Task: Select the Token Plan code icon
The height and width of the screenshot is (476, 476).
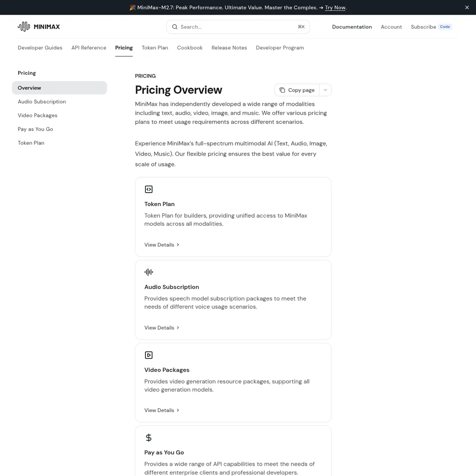Action: pyautogui.click(x=149, y=189)
